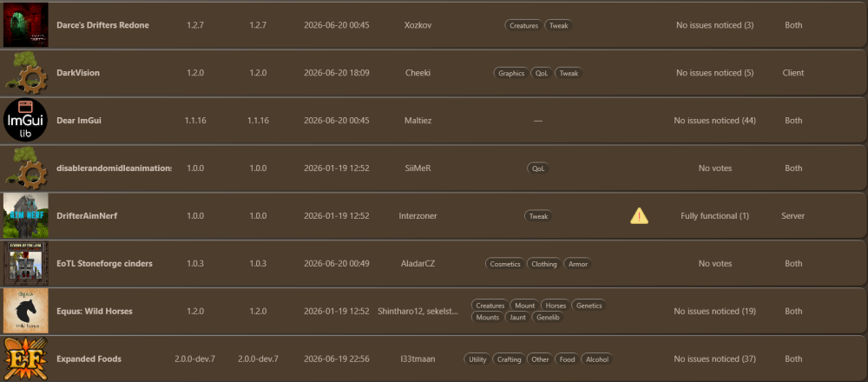Click the Armor tag
The height and width of the screenshot is (382, 868).
coord(577,264)
